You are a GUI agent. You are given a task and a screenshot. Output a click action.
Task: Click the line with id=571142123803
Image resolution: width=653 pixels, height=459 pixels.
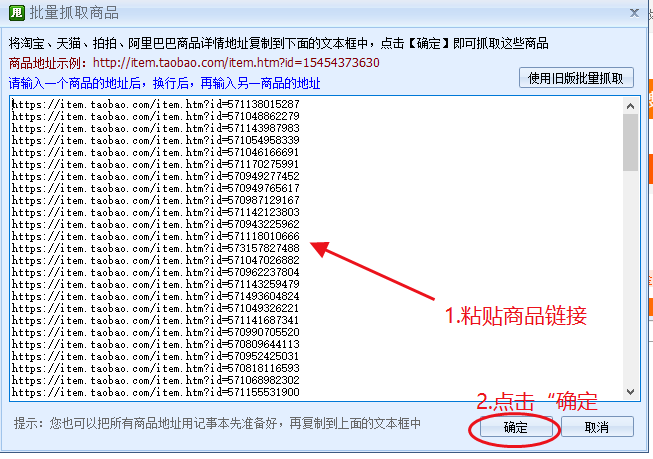tap(156, 212)
